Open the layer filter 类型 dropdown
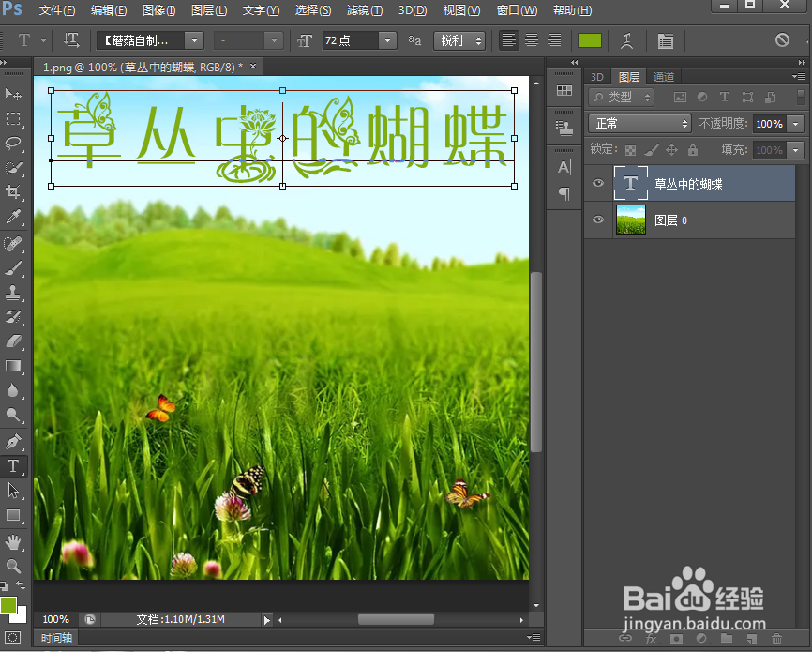This screenshot has width=812, height=652. [x=621, y=97]
